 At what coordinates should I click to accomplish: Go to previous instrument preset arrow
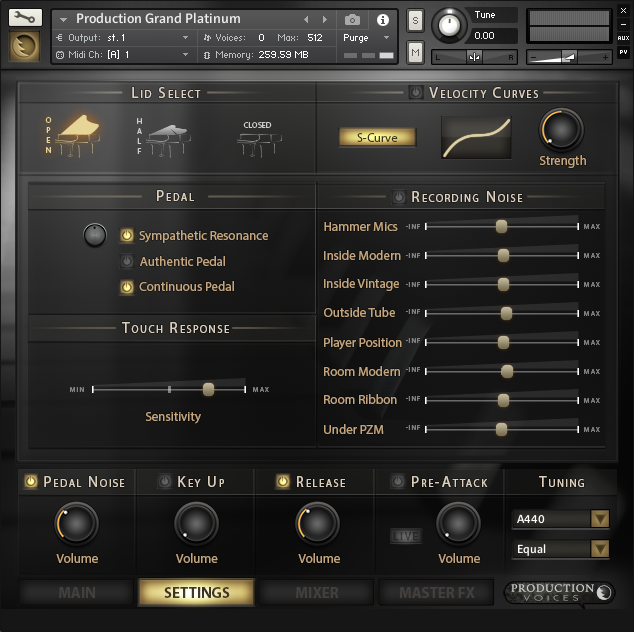[306, 19]
